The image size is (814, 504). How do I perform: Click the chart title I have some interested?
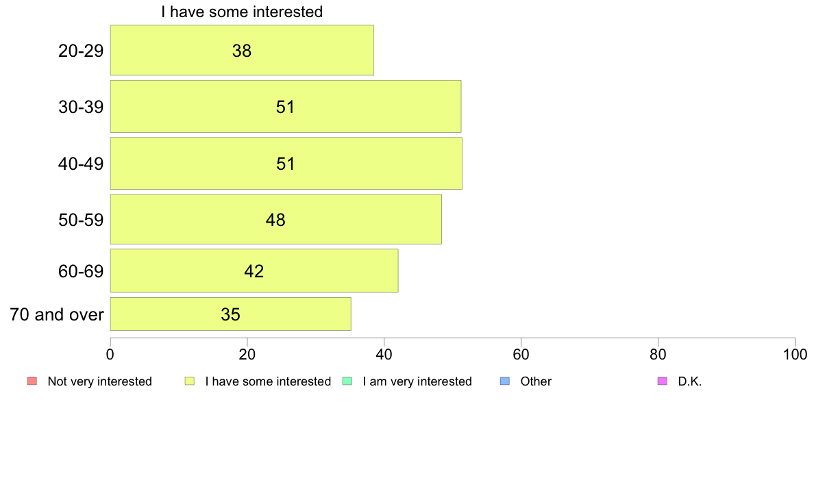242,12
